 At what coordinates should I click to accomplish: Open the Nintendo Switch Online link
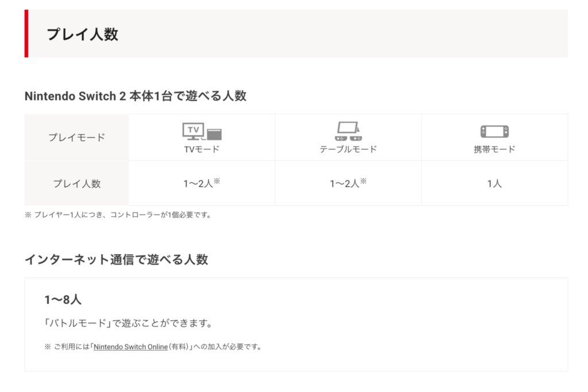[130, 347]
